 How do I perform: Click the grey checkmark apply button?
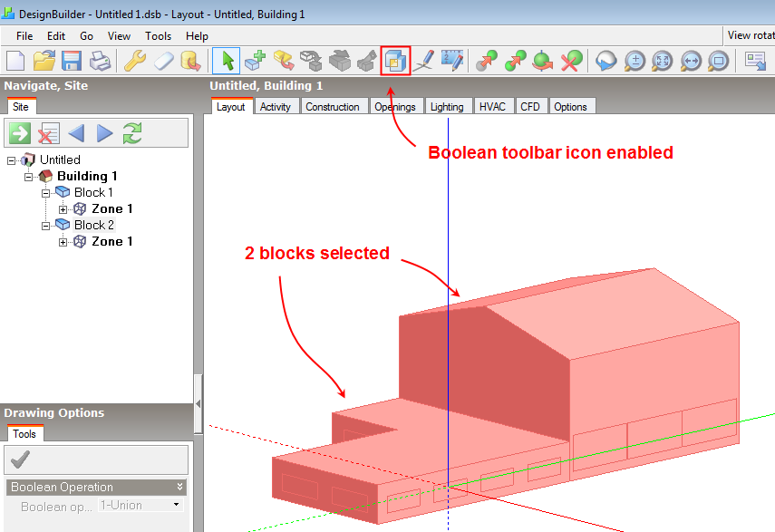pos(20,459)
